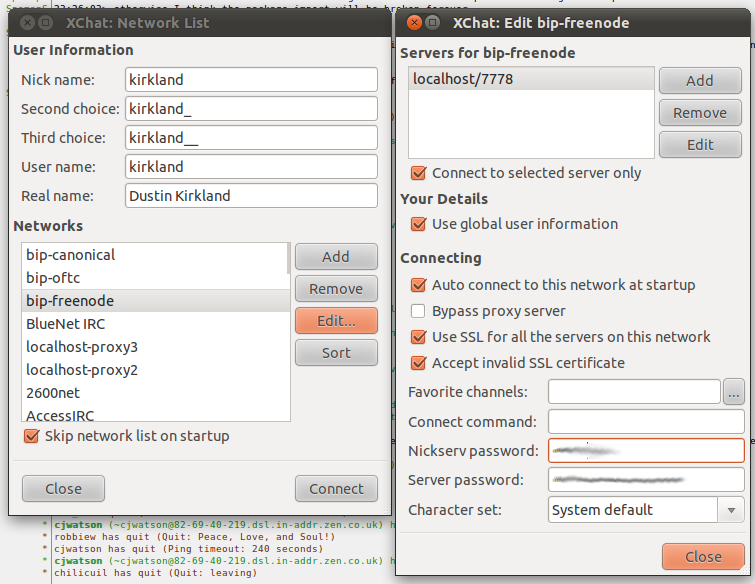Select the bip-freenode network row
755x584 pixels.
pyautogui.click(x=155, y=301)
